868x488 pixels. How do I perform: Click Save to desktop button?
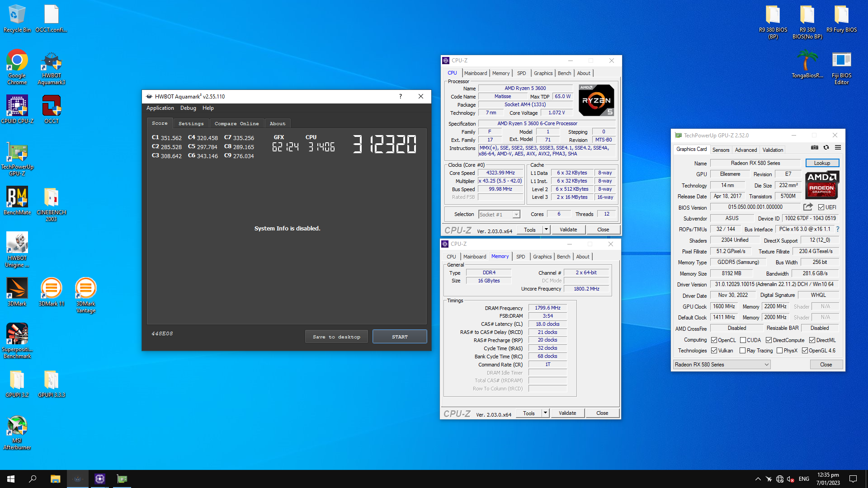336,337
